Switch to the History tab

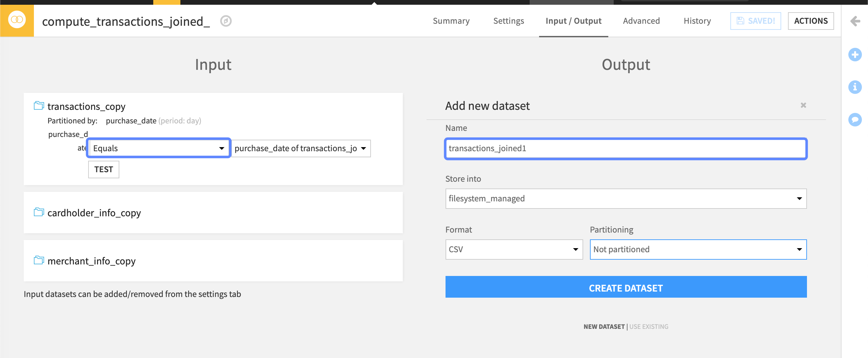697,21
